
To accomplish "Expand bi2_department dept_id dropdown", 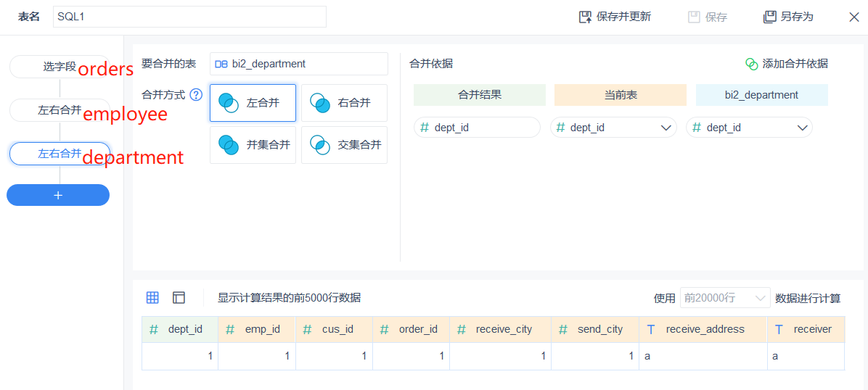I will (802, 128).
